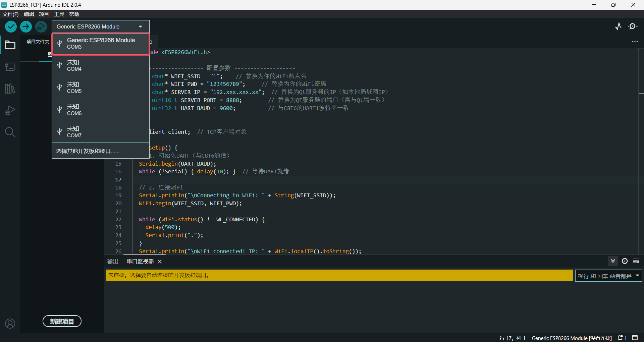Select the 未知 COM4 port
The image size is (644, 342).
[x=101, y=65]
